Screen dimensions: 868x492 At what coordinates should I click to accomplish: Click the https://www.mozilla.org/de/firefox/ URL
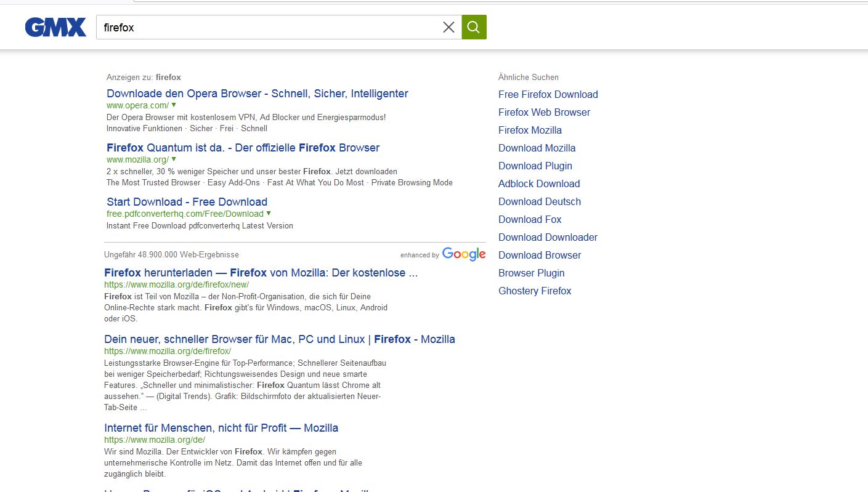coord(168,351)
